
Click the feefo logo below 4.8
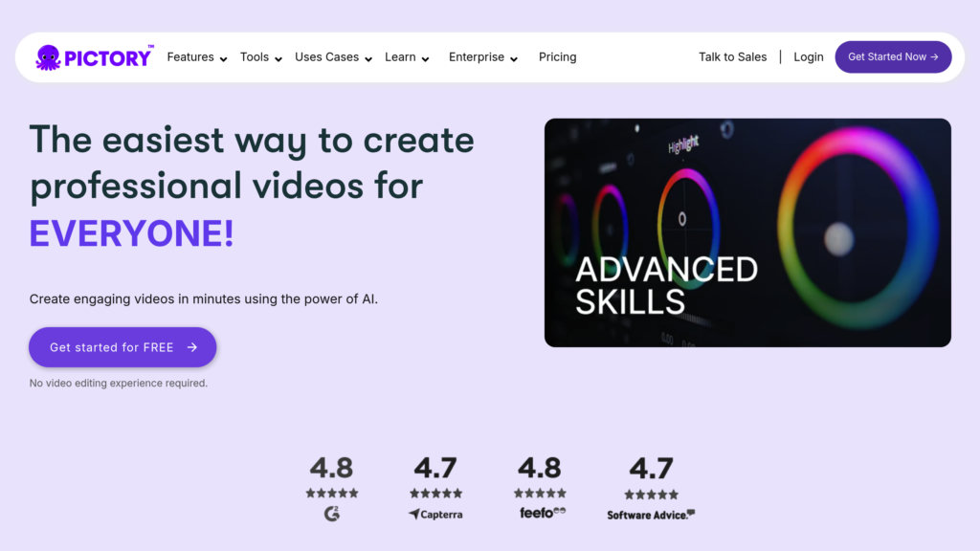click(540, 514)
